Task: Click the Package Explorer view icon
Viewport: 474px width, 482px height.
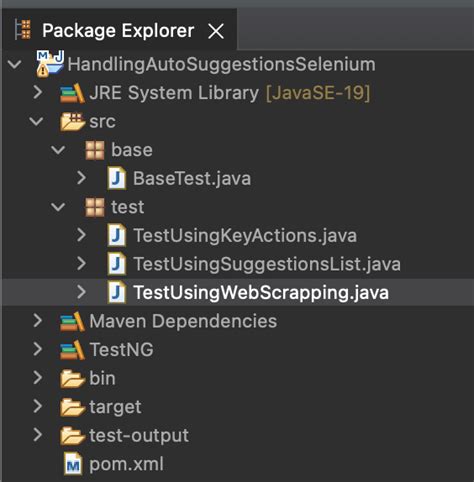Action: coord(23,30)
